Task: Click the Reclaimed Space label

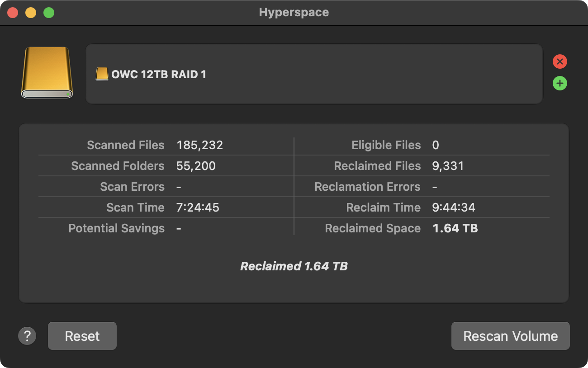Action: pos(373,228)
